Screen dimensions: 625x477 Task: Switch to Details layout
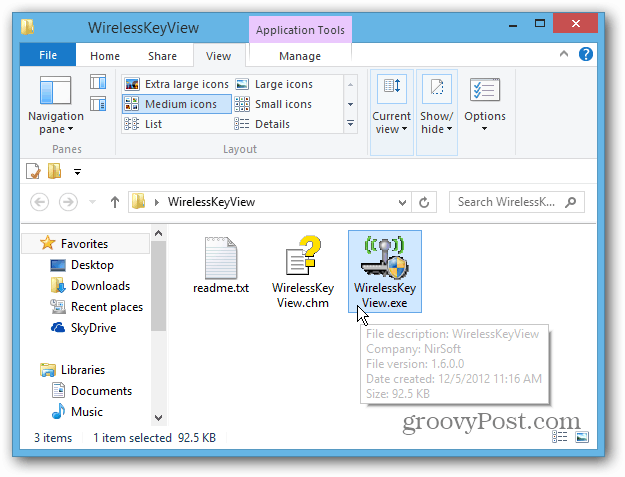[262, 124]
